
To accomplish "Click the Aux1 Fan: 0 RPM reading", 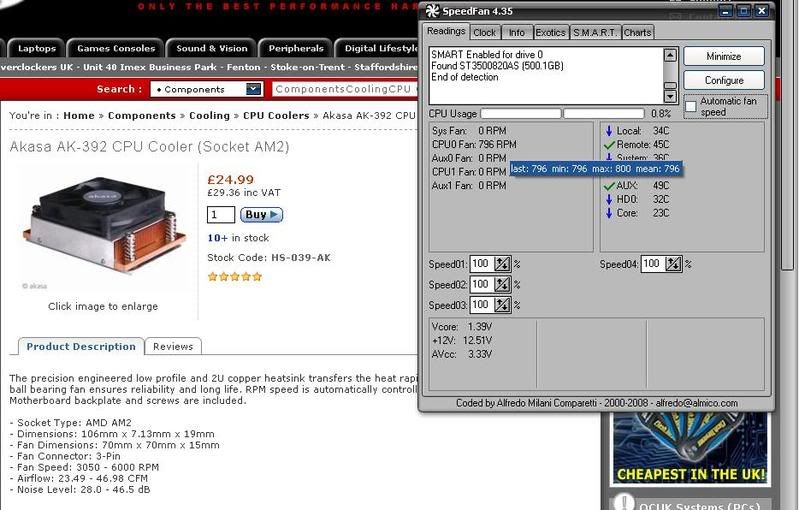I will (469, 186).
